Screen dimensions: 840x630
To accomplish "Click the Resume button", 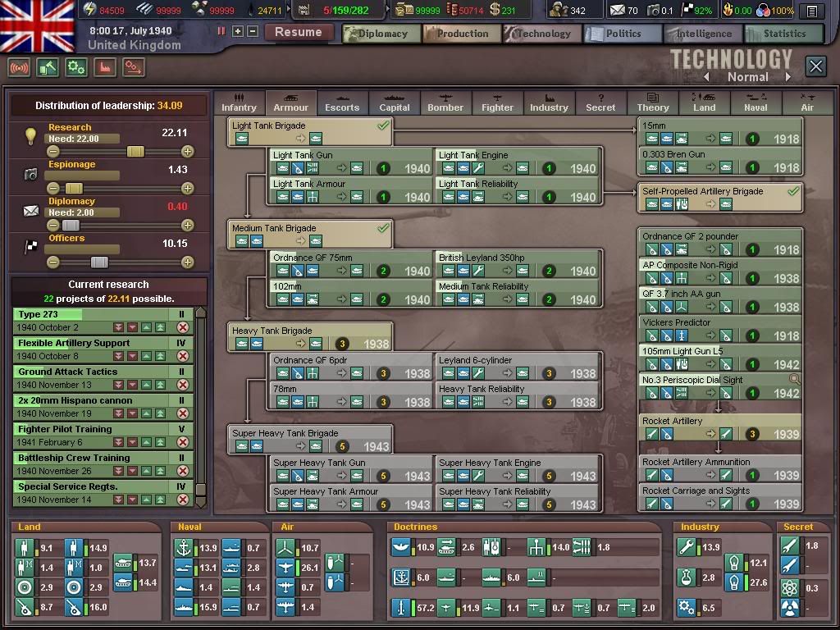I will pyautogui.click(x=299, y=32).
